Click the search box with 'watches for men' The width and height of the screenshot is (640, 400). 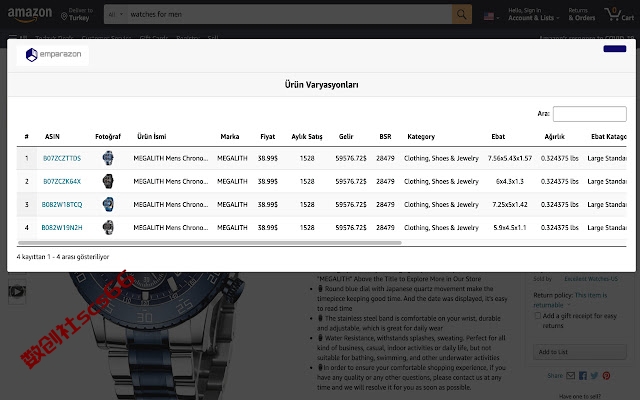(289, 14)
